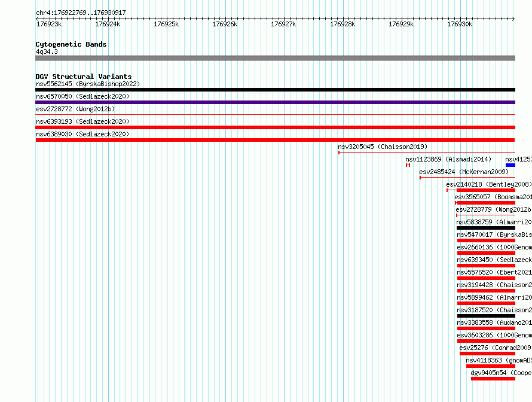Click the 176930k ruler tick label
The image size is (532, 402).
pyautogui.click(x=460, y=24)
